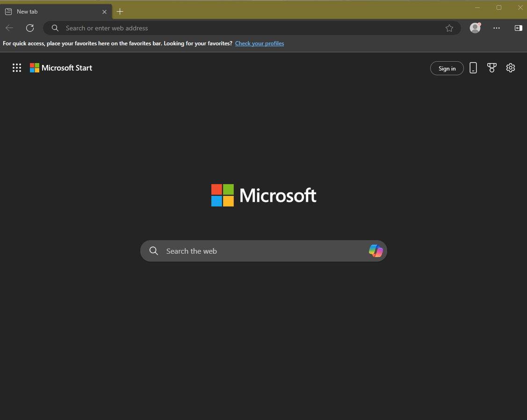The width and height of the screenshot is (527, 420).
Task: Select the New tab tab
Action: click(x=56, y=12)
